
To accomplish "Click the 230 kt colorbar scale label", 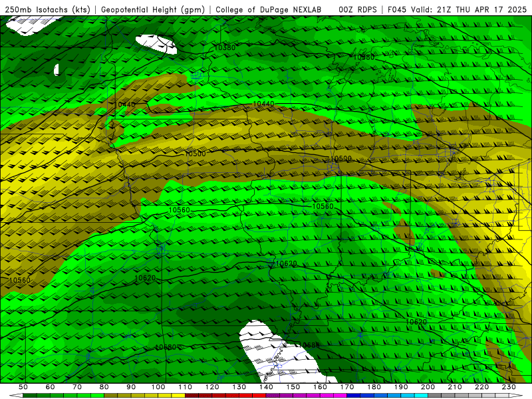I will pyautogui.click(x=509, y=387).
